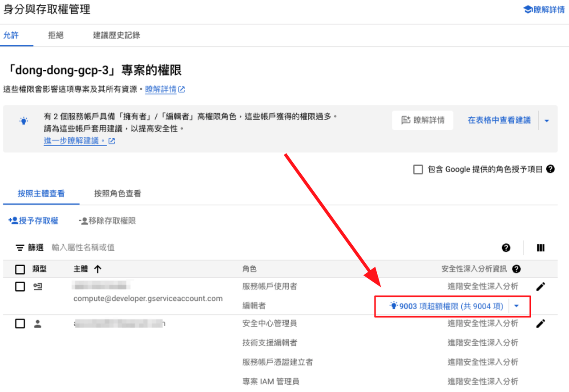Switch to the 拒絕 tab
The image size is (569, 392).
[x=56, y=35]
